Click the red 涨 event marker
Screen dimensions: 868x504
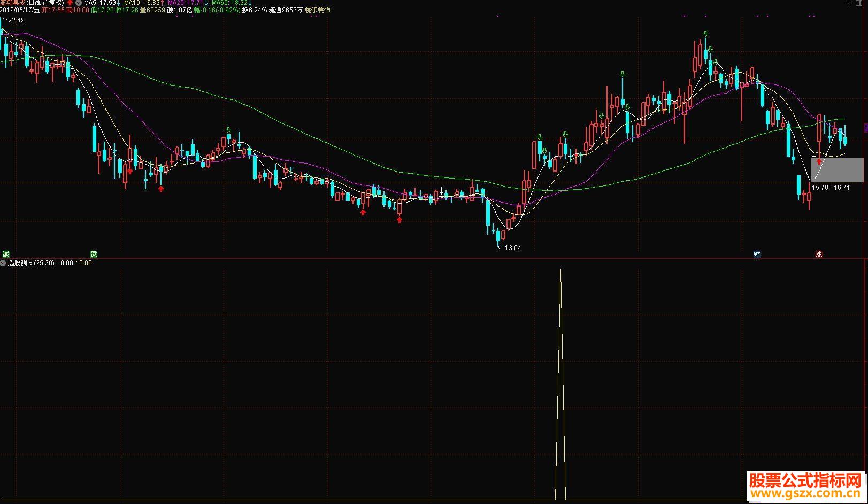[x=819, y=254]
